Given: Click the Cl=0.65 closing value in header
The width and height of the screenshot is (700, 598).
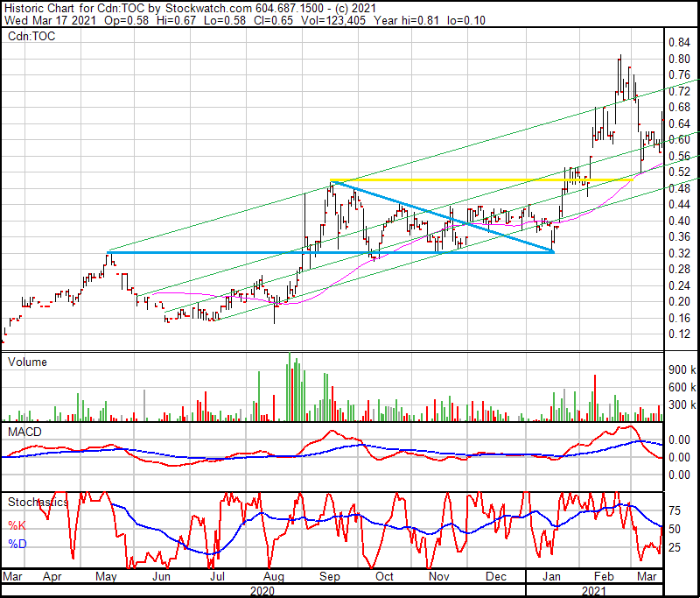Looking at the screenshot, I should 273,20.
